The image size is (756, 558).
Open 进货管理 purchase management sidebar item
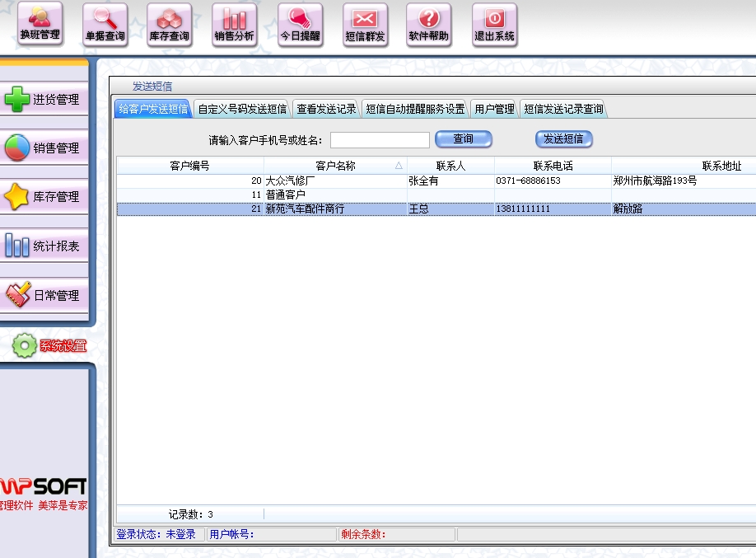point(44,100)
